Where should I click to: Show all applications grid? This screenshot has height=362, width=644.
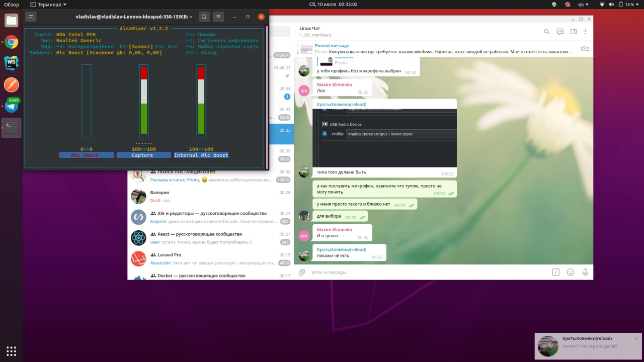(x=11, y=350)
